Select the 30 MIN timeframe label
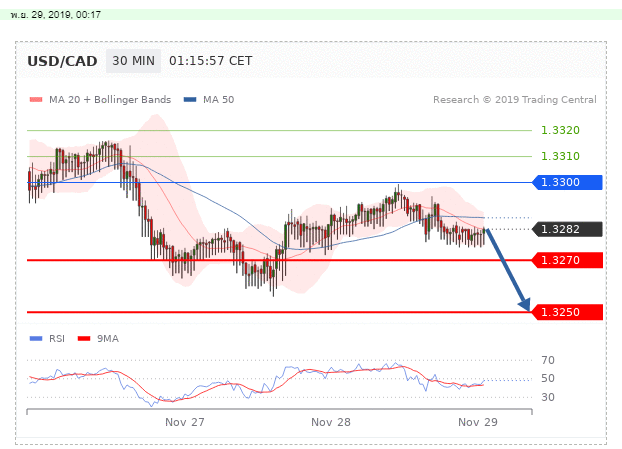The width and height of the screenshot is (622, 449). point(133,61)
